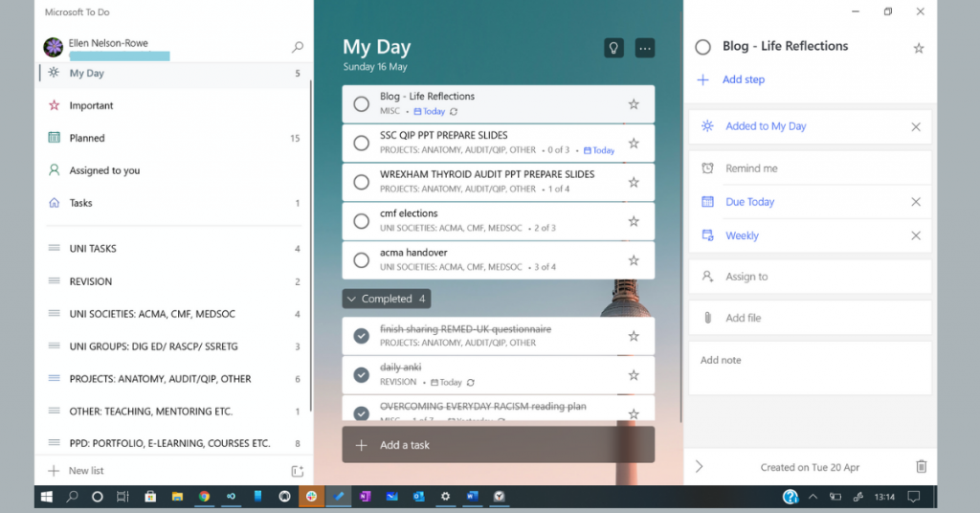Click the Assign to person icon

(707, 277)
